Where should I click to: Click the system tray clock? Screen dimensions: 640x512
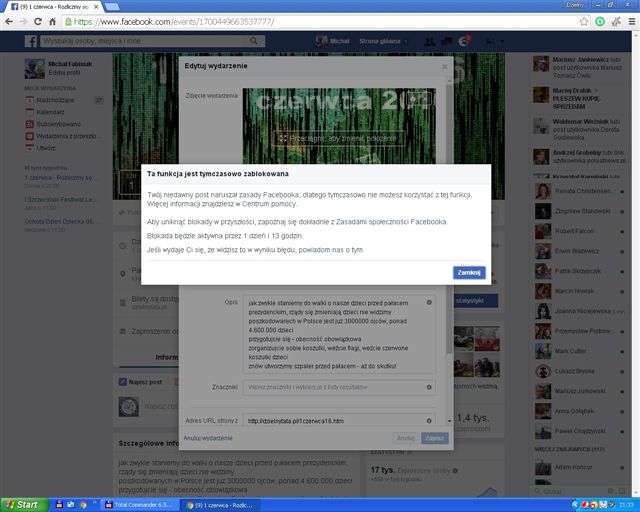[626, 505]
